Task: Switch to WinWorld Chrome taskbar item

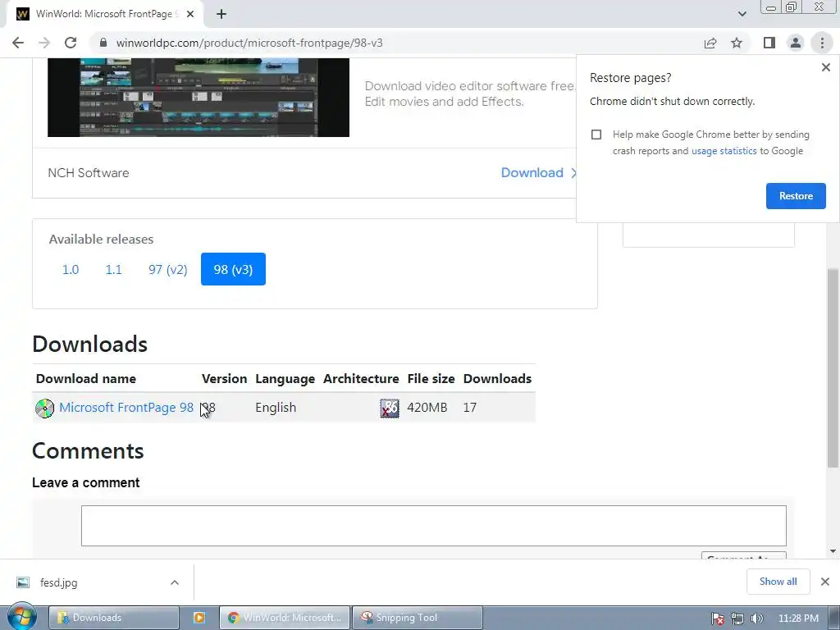Action: tap(285, 618)
